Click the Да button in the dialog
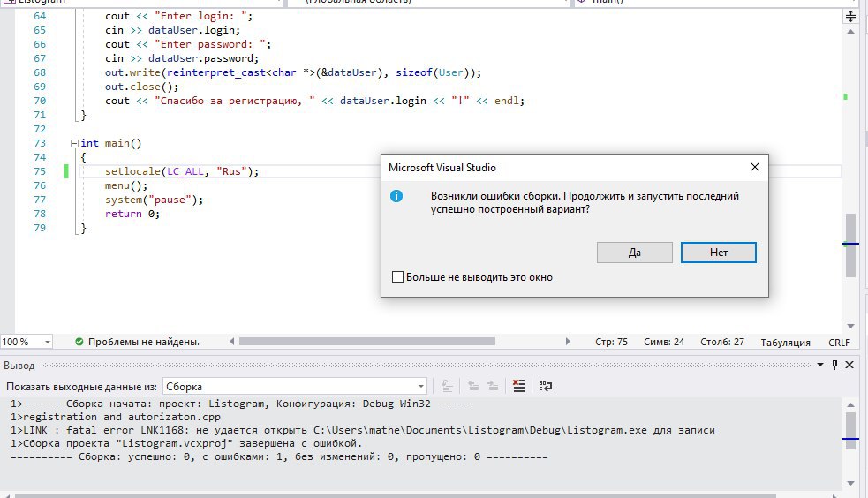 tap(634, 253)
